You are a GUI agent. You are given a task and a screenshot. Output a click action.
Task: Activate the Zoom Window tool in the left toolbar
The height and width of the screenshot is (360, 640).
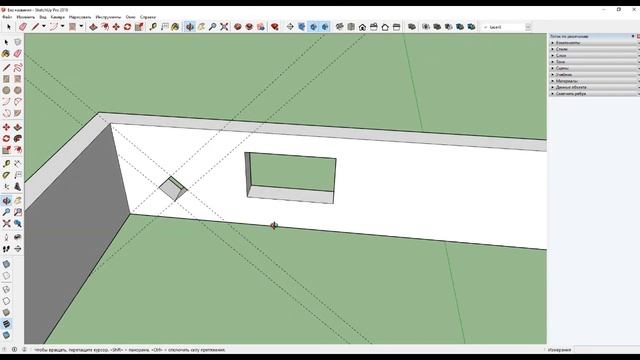[18, 212]
